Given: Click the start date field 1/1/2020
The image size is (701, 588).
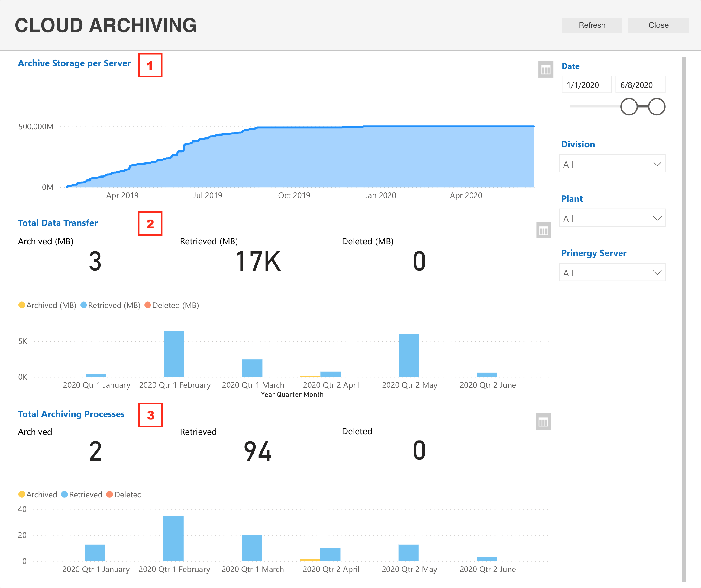Looking at the screenshot, I should [586, 85].
